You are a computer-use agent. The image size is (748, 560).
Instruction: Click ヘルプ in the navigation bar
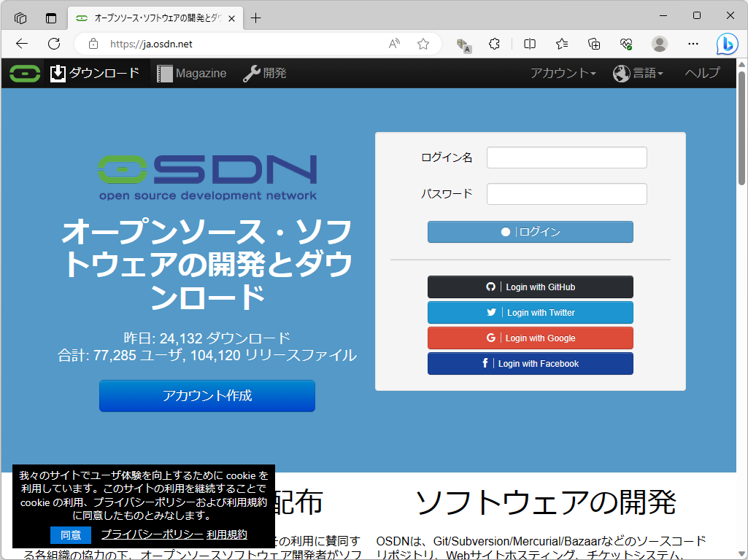click(x=702, y=73)
